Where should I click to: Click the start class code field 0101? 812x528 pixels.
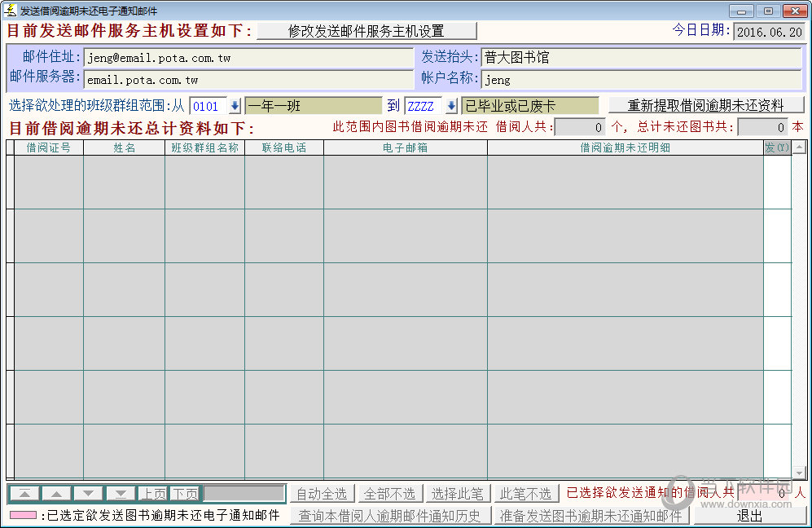[x=208, y=106]
